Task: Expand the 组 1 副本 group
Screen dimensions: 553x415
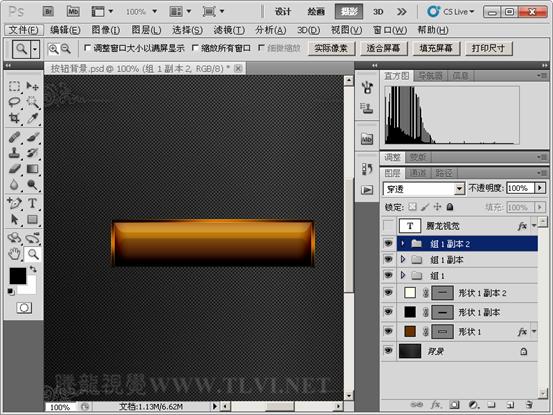Action: [403, 260]
